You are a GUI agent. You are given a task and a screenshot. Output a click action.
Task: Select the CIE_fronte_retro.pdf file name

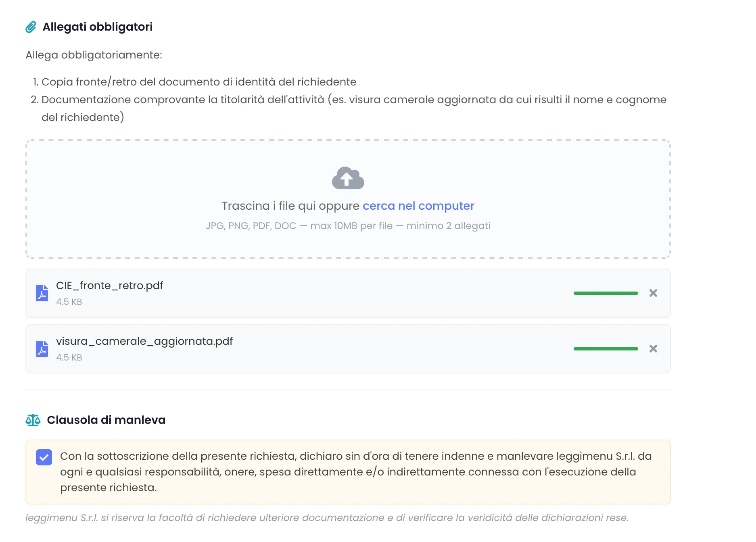pyautogui.click(x=109, y=286)
